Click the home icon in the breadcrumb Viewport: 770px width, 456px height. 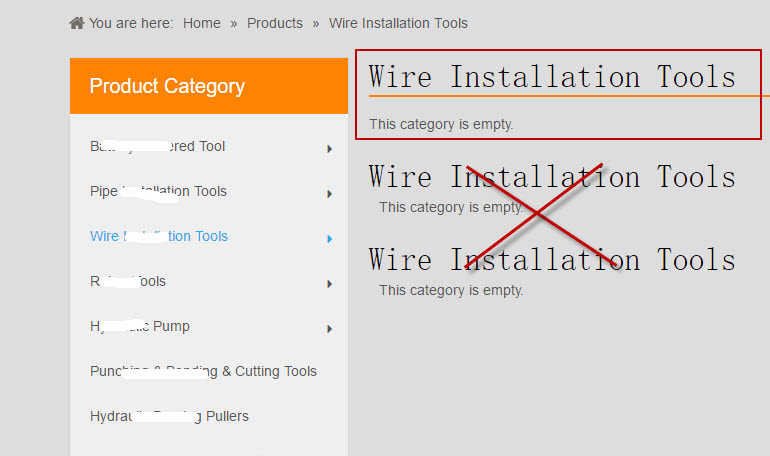pyautogui.click(x=77, y=23)
